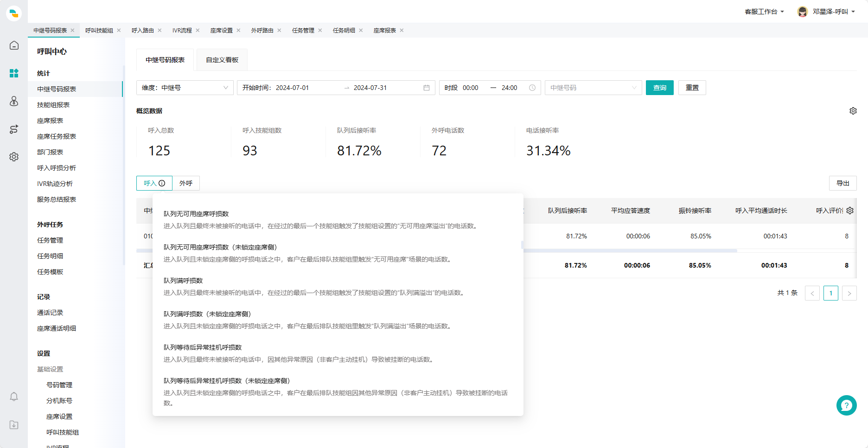
Task: Close the 座席设置 page tab
Action: point(238,30)
